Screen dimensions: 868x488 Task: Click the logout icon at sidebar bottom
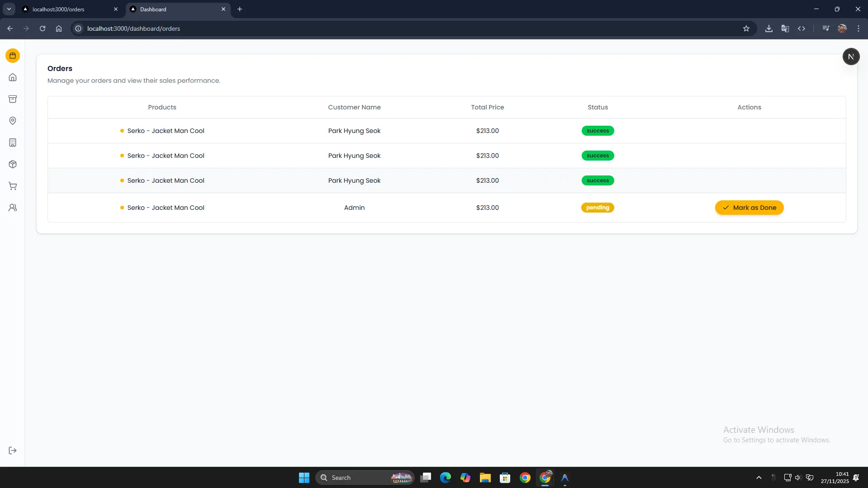tap(13, 450)
